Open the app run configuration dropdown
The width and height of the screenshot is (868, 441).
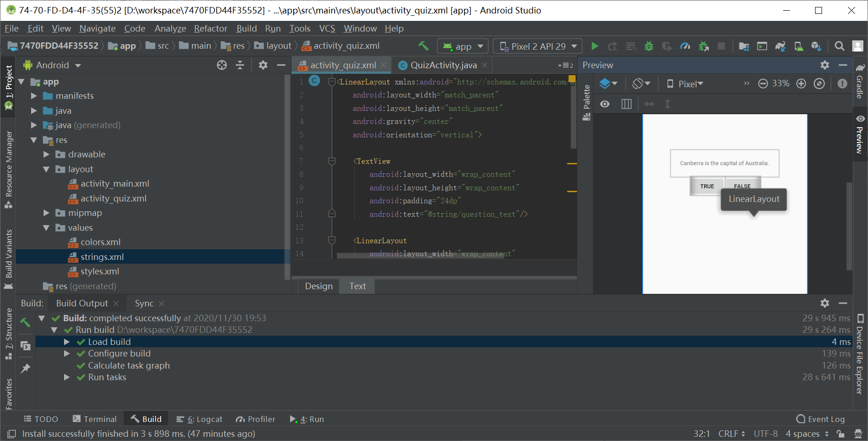click(x=462, y=46)
